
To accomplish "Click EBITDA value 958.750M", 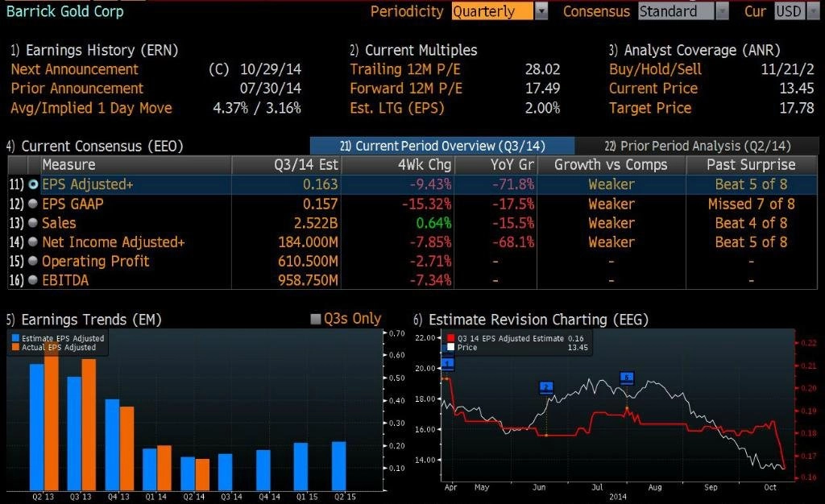I will (309, 280).
